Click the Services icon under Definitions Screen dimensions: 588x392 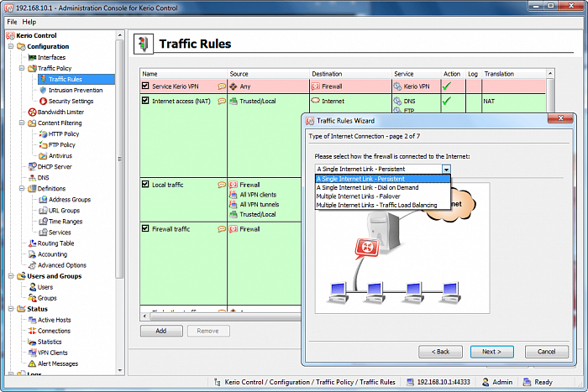coord(43,233)
